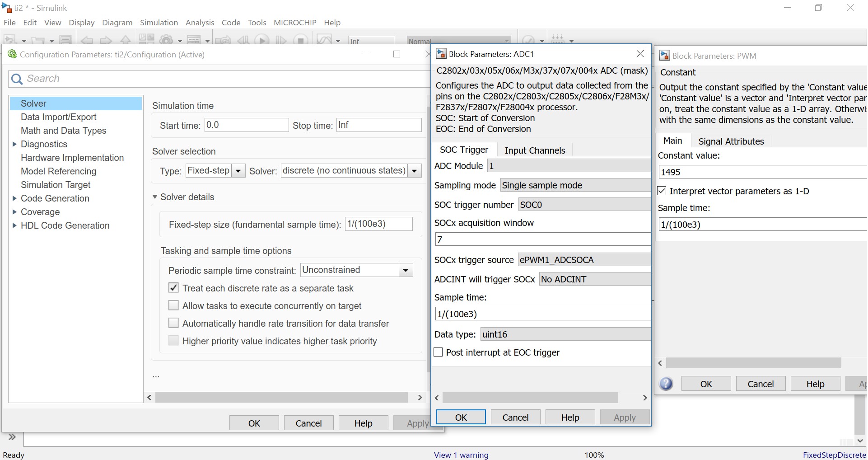Image resolution: width=868 pixels, height=460 pixels.
Task: Open the MICROCHIP menu
Action: [x=295, y=23]
